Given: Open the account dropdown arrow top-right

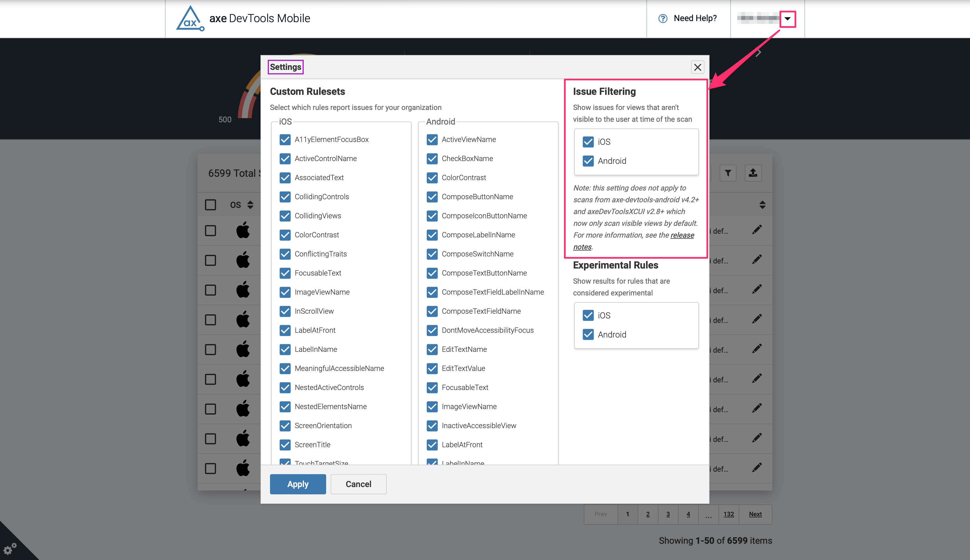Looking at the screenshot, I should coord(788,19).
